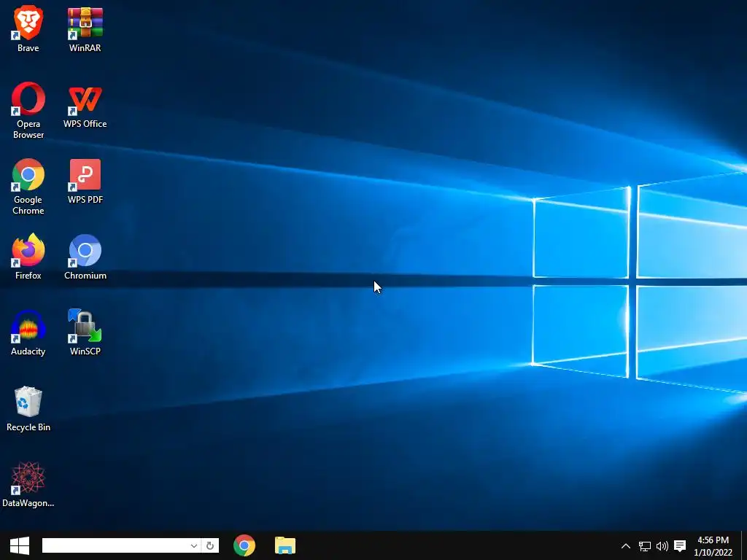Select the WPS PDF desktop icon
The width and height of the screenshot is (747, 560).
tap(85, 181)
